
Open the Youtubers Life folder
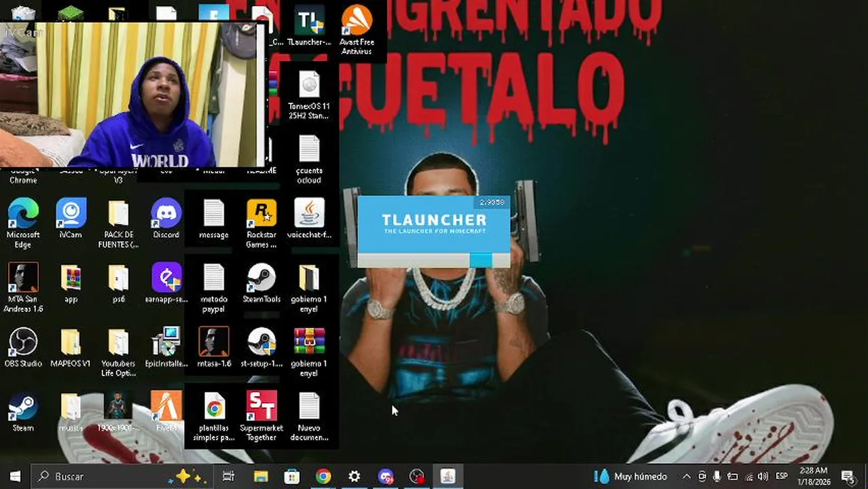(118, 352)
